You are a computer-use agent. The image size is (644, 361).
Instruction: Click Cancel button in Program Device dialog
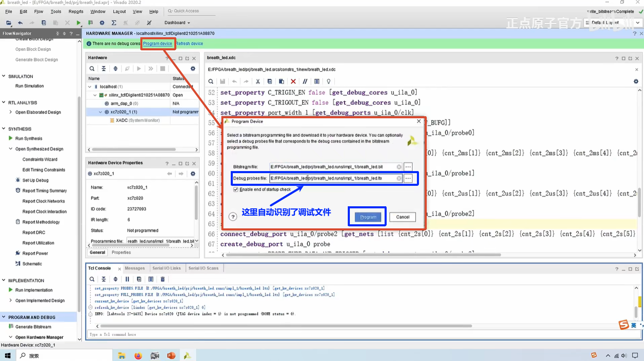pyautogui.click(x=403, y=217)
